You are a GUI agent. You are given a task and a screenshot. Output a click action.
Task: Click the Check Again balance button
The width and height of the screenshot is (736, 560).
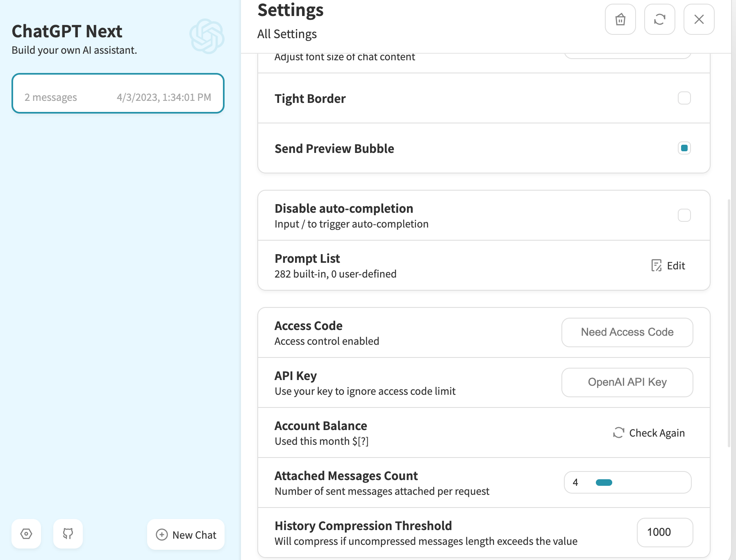coord(649,433)
